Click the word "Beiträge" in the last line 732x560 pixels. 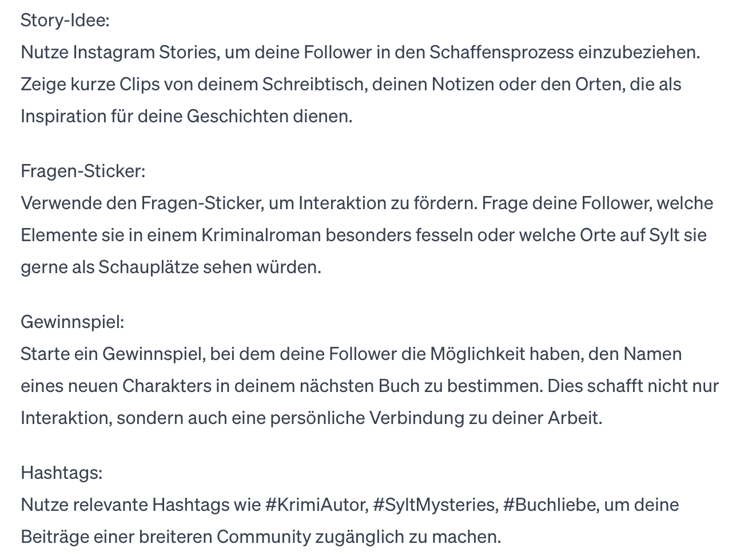(x=54, y=537)
